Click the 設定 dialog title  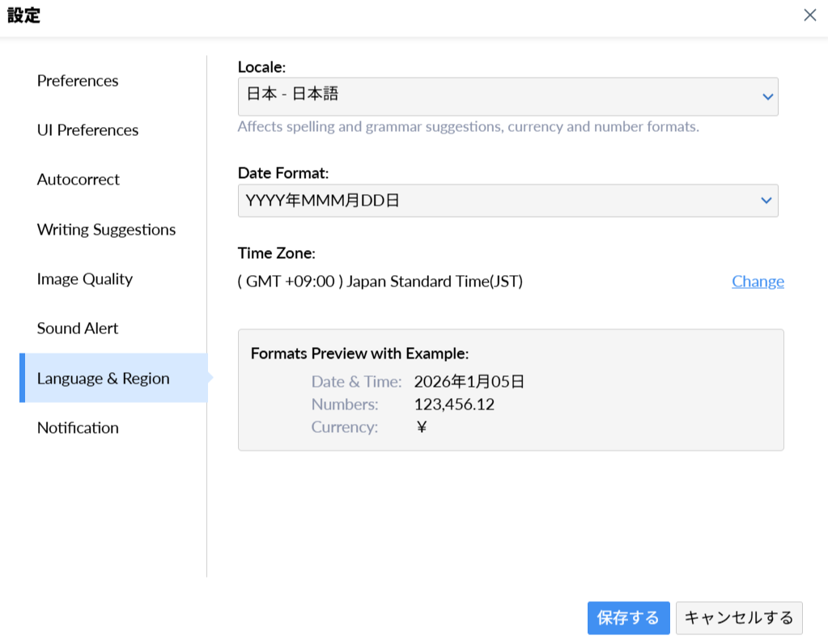[23, 15]
